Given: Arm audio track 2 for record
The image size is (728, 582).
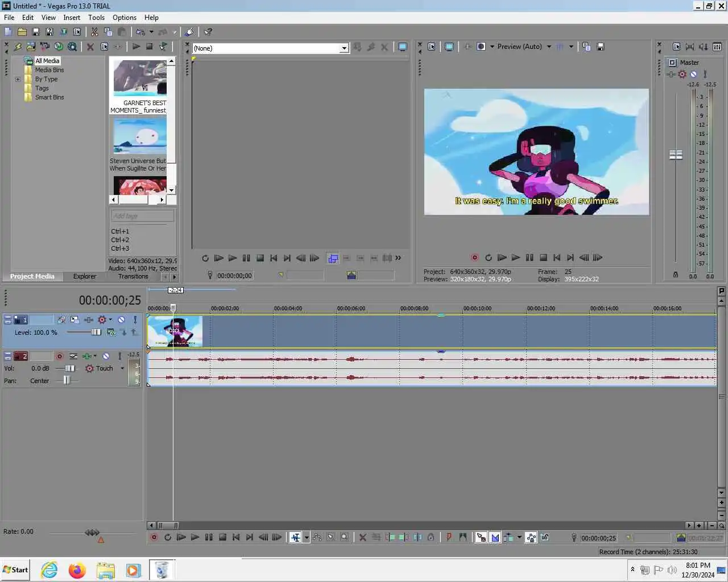Looking at the screenshot, I should (x=59, y=356).
